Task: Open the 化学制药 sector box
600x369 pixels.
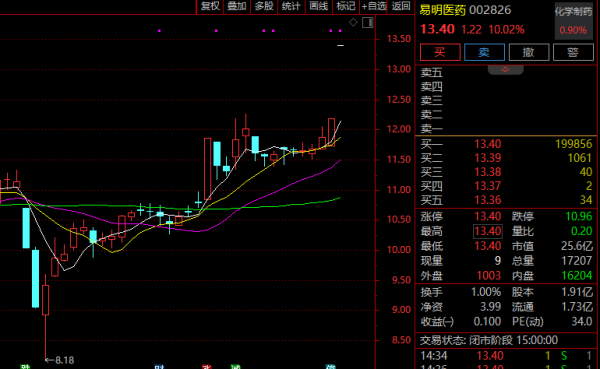Action: click(x=573, y=21)
